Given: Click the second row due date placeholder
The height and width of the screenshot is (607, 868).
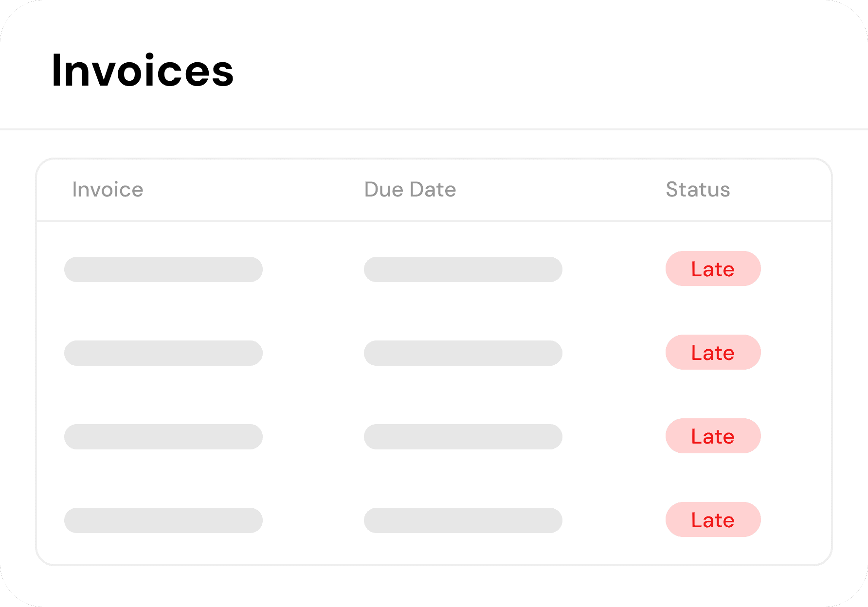Looking at the screenshot, I should pyautogui.click(x=463, y=353).
